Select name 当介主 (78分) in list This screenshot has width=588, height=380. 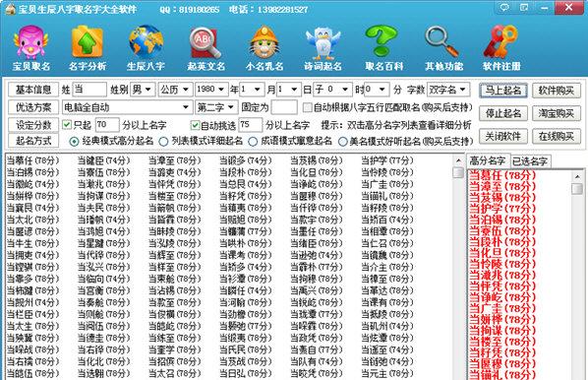click(387, 267)
